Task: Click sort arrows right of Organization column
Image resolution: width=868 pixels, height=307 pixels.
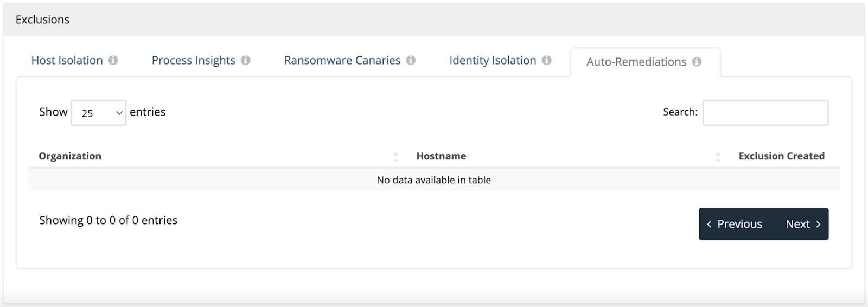Action: pos(395,157)
